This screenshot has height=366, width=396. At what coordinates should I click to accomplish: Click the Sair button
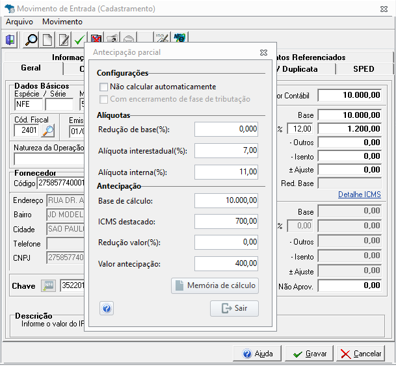tap(234, 308)
